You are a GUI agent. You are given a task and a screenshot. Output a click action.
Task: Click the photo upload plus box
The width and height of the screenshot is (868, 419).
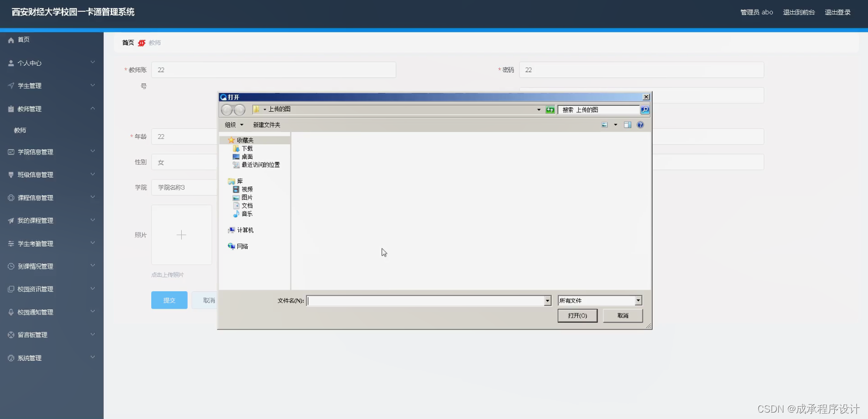tap(182, 235)
